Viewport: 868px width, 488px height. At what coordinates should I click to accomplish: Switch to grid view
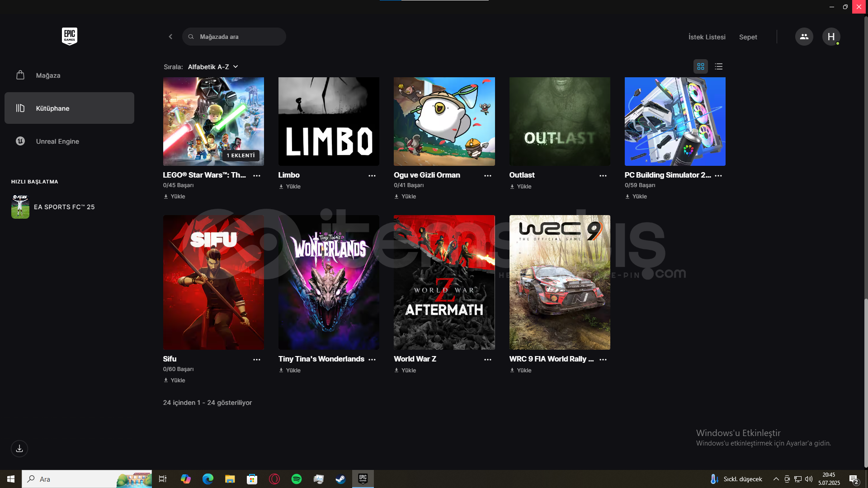[x=701, y=66]
